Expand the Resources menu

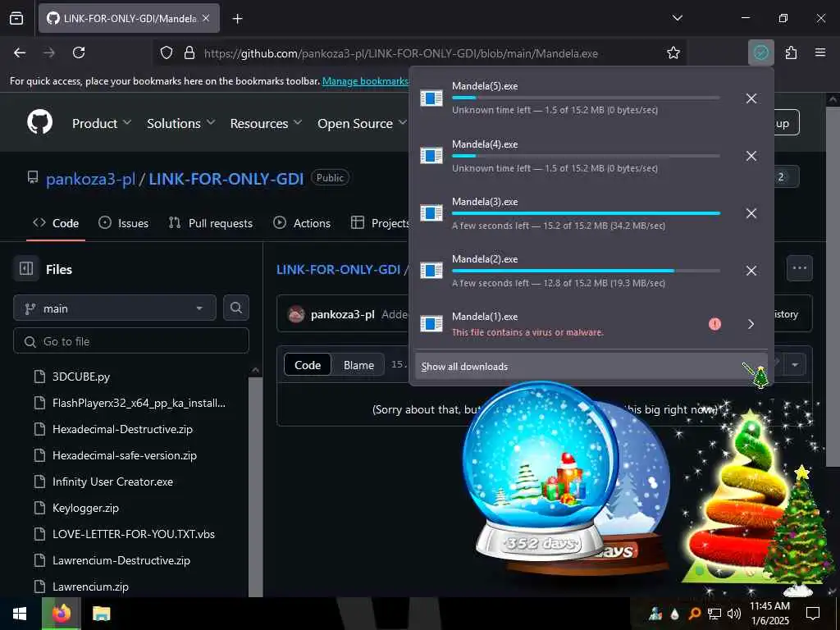267,123
